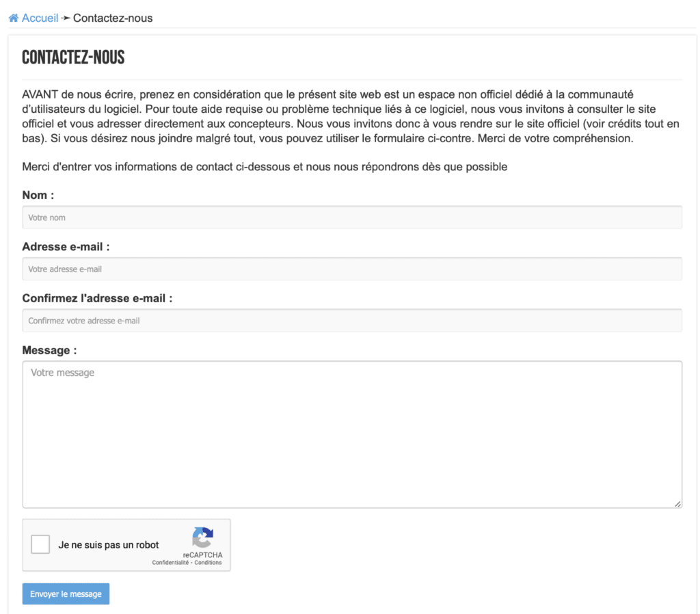Click inside the 'Votre nom' input field

click(353, 217)
